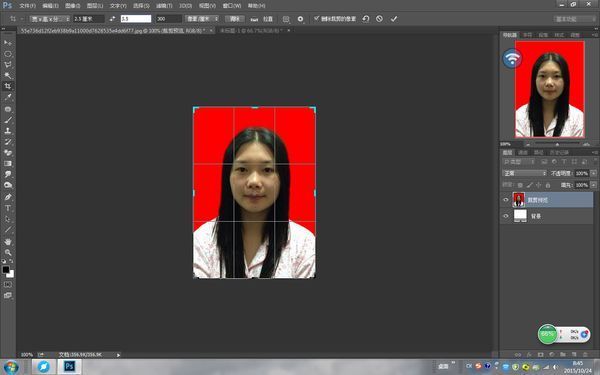Click the crop height input field

[x=136, y=19]
